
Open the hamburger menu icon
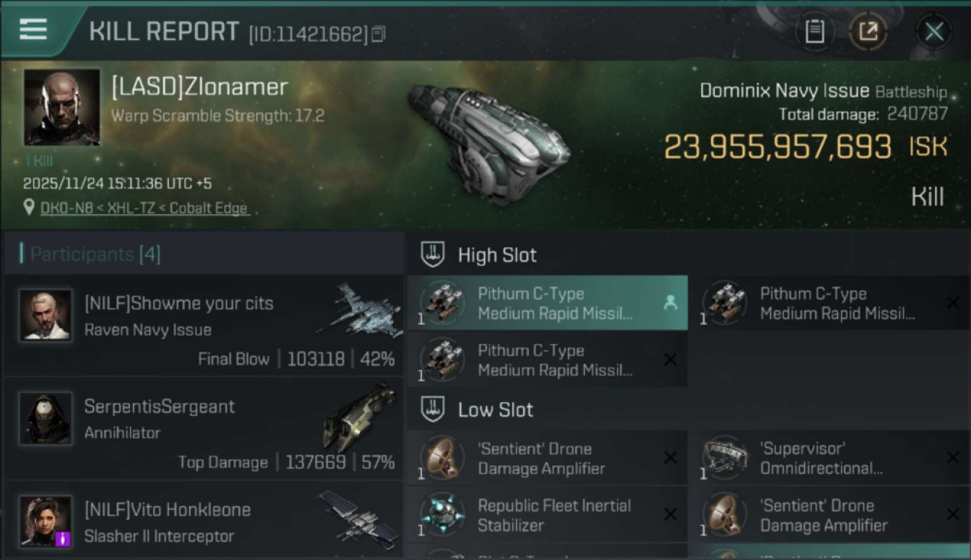click(x=34, y=30)
